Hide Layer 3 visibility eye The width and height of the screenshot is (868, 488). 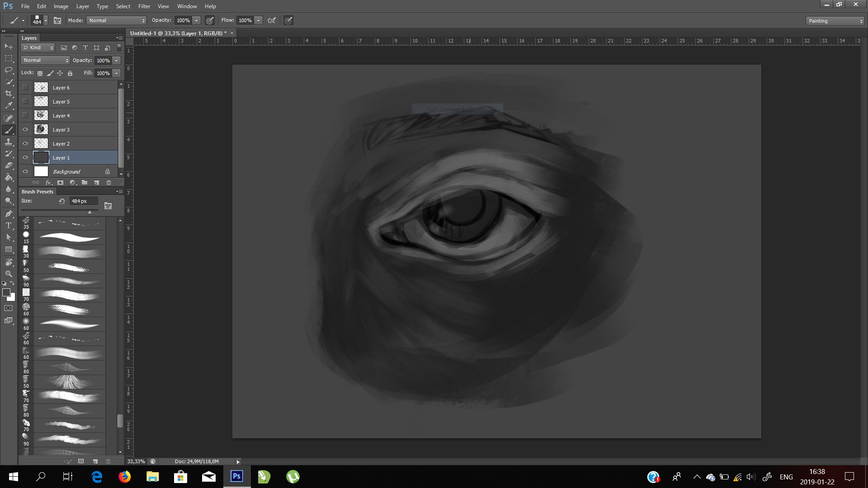tap(25, 130)
